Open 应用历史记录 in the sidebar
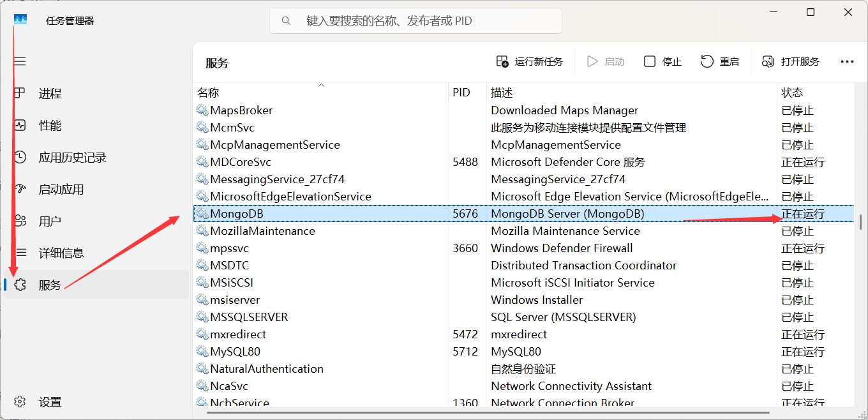 click(x=96, y=158)
